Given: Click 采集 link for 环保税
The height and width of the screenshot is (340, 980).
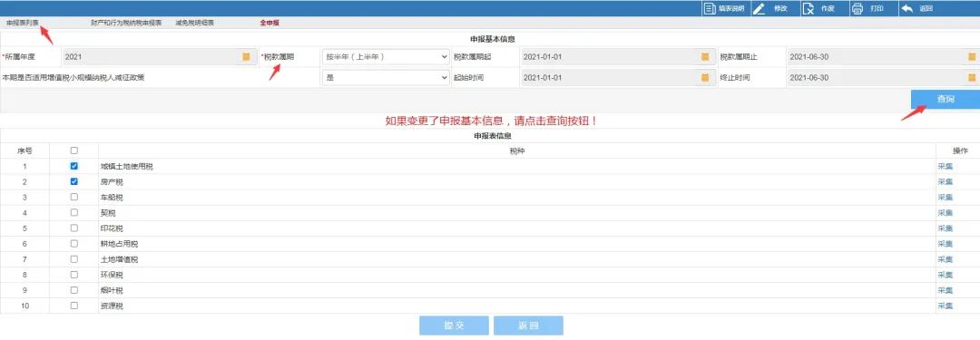Looking at the screenshot, I should tap(945, 275).
